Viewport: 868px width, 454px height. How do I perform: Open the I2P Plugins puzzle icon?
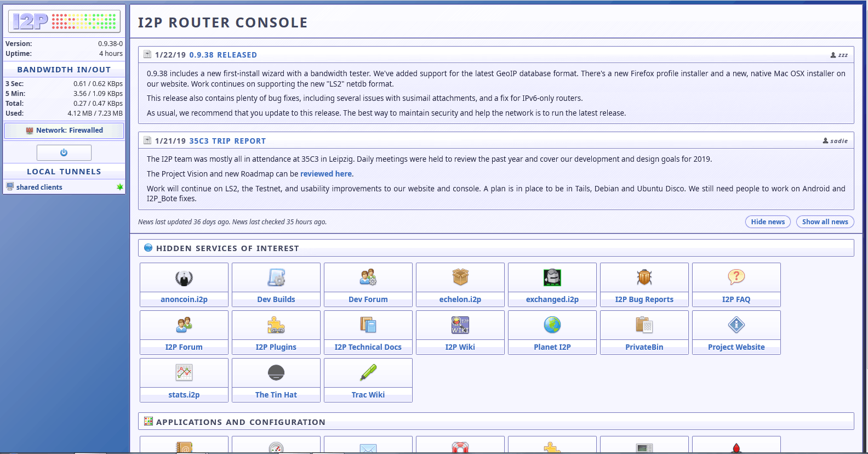click(276, 325)
